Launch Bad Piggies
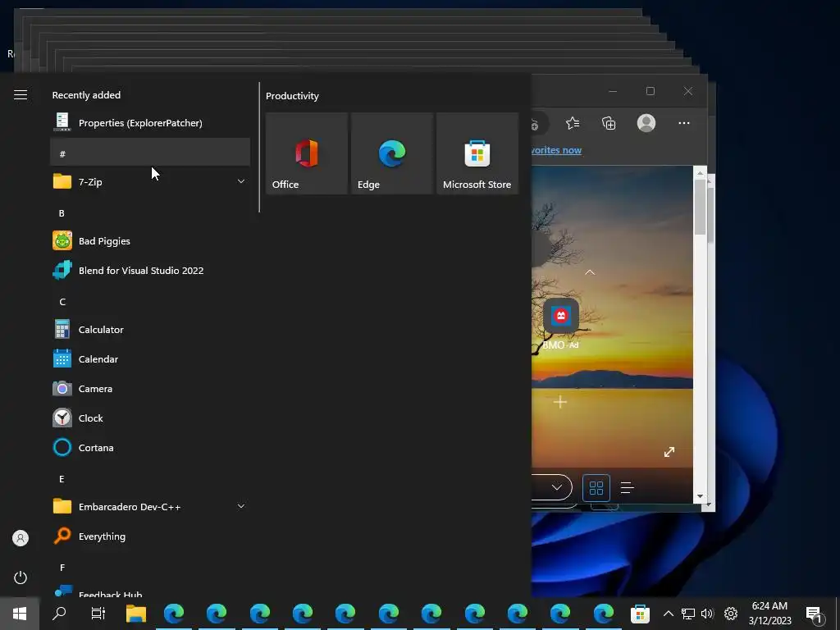Image resolution: width=840 pixels, height=630 pixels. [x=150, y=241]
